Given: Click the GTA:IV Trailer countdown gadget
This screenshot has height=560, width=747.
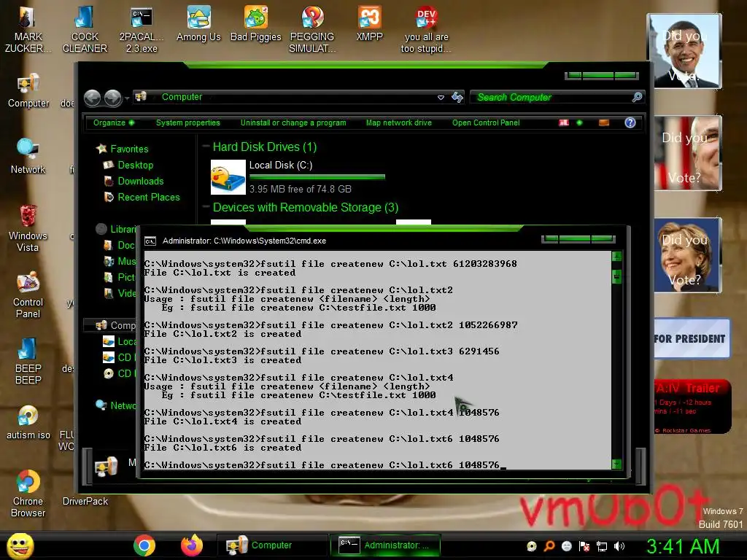Looking at the screenshot, I should click(692, 407).
